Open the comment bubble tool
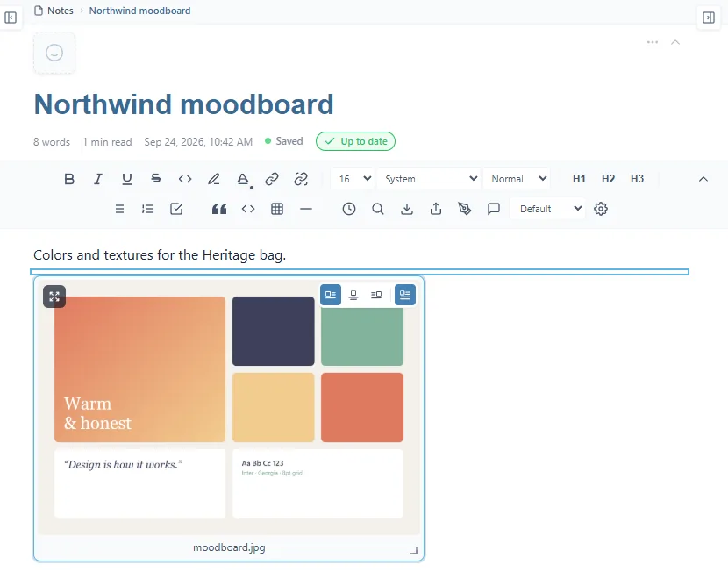This screenshot has height=579, width=728. point(494,209)
